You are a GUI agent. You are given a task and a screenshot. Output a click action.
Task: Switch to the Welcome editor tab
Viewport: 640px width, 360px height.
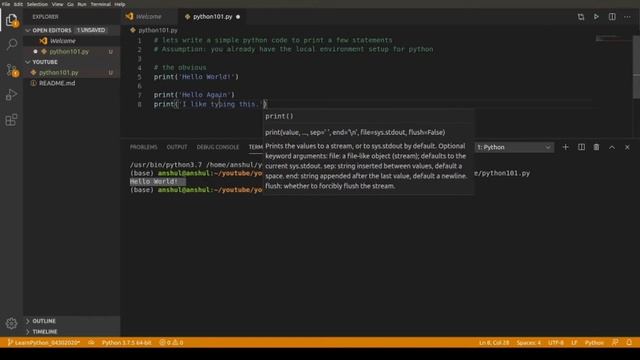[x=149, y=17]
